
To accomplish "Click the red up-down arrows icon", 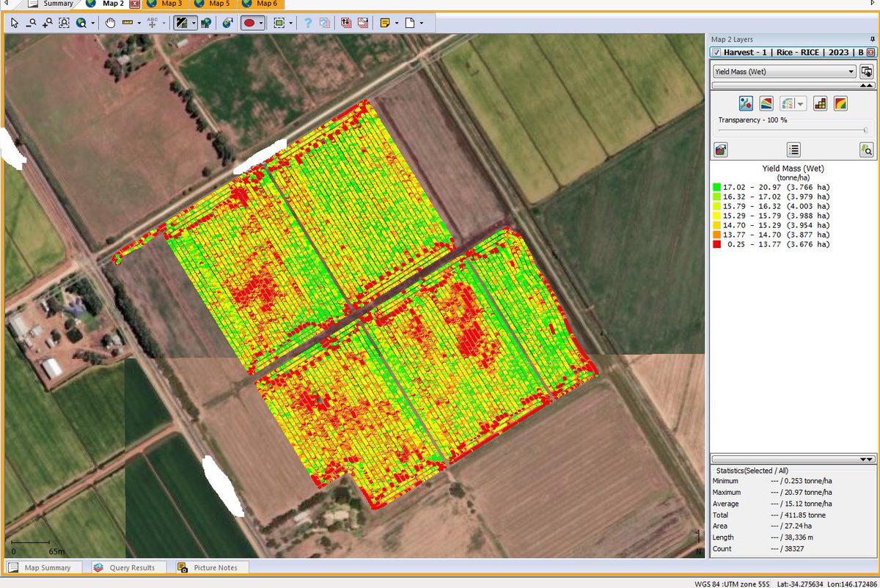I will [346, 23].
